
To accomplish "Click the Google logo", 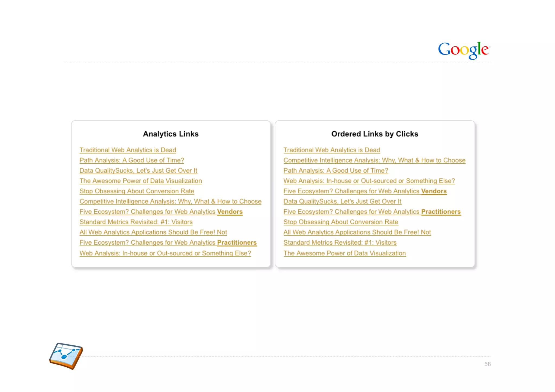I will (x=464, y=50).
